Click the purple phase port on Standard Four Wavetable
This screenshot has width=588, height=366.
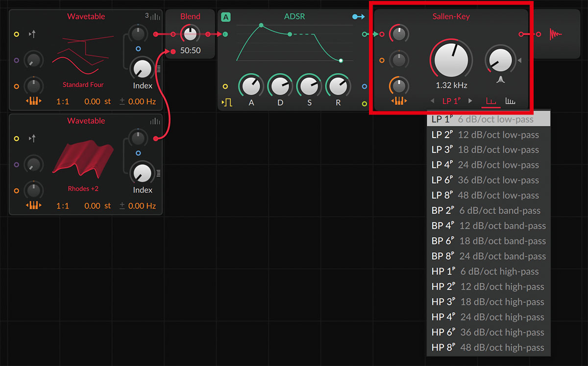click(17, 61)
